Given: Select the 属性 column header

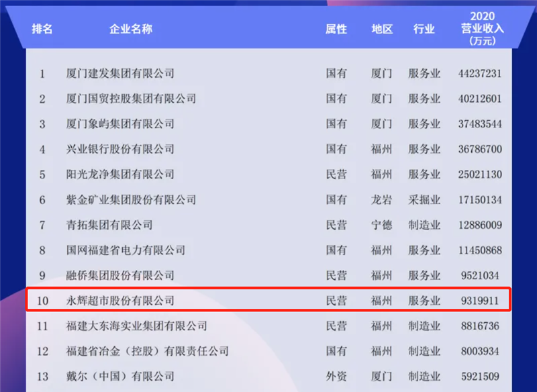Looking at the screenshot, I should point(336,30).
